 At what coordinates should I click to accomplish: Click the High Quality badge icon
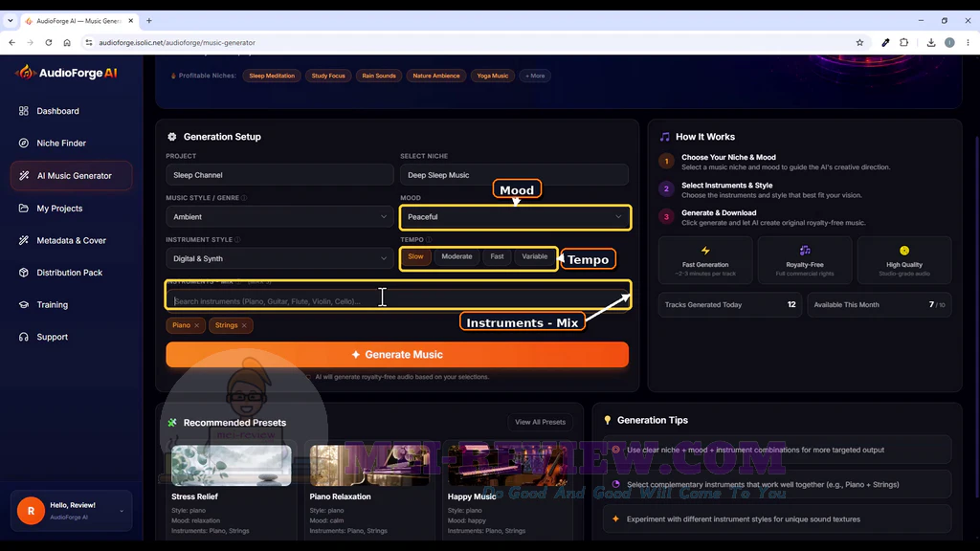[903, 251]
